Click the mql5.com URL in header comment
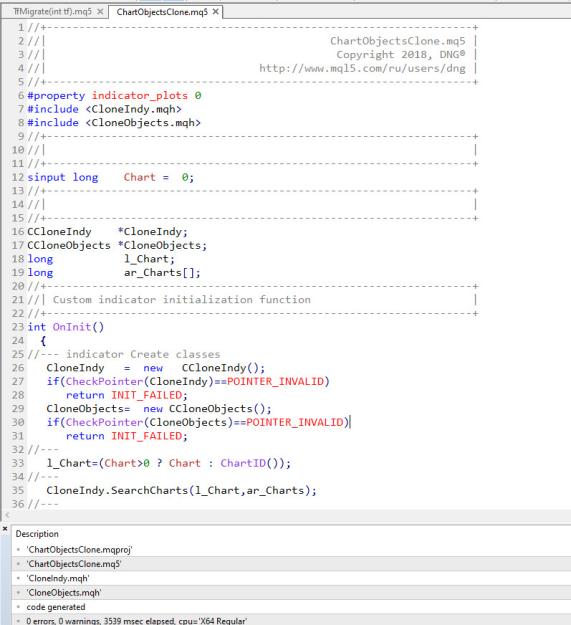 pos(362,68)
